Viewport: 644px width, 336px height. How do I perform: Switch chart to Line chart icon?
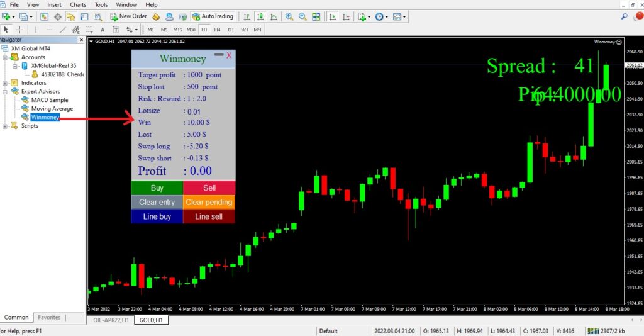pyautogui.click(x=274, y=16)
